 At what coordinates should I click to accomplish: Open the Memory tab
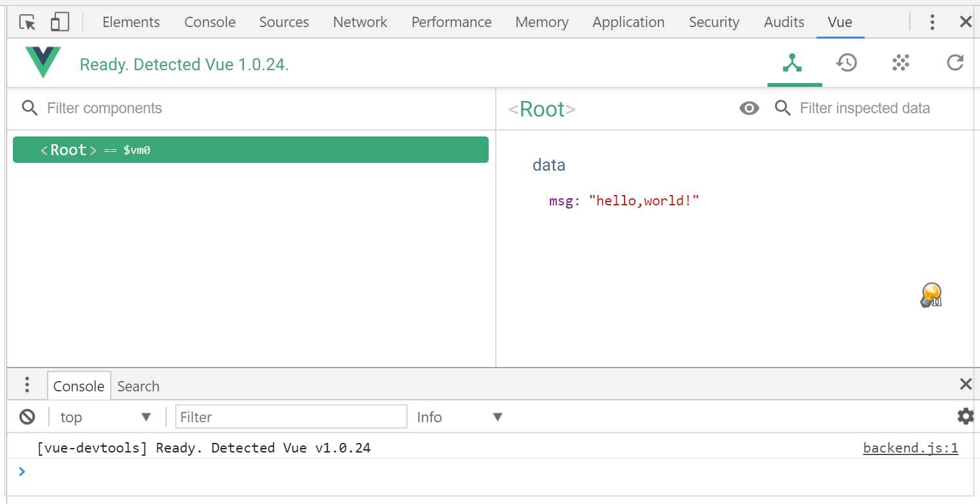point(542,22)
